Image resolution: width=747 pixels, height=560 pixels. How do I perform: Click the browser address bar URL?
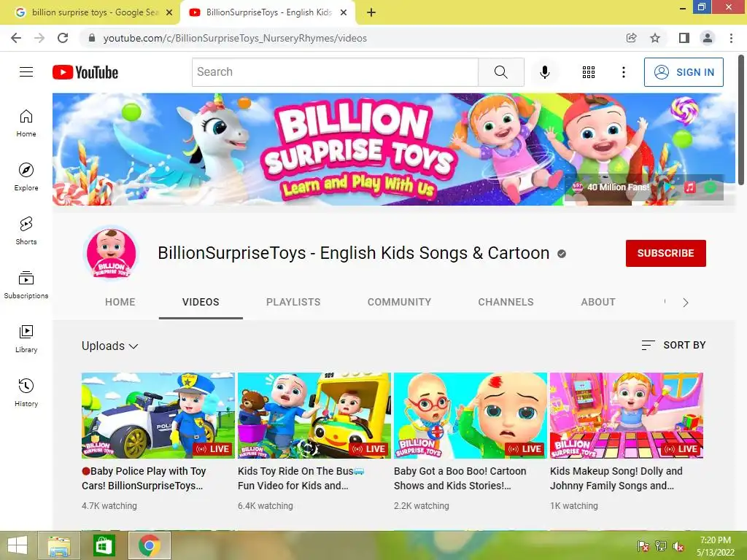[235, 38]
